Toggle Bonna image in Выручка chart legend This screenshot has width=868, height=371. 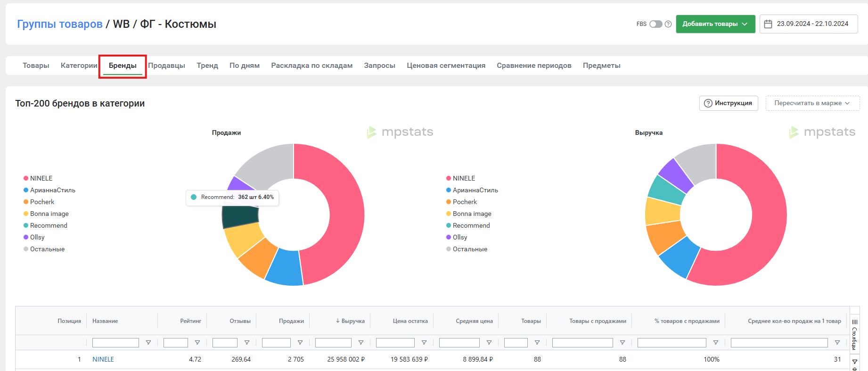pyautogui.click(x=469, y=214)
